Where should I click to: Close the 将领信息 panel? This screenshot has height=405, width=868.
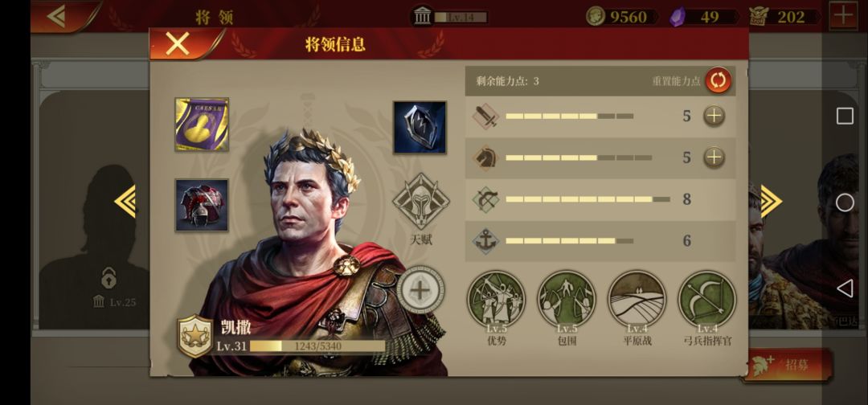(x=178, y=43)
